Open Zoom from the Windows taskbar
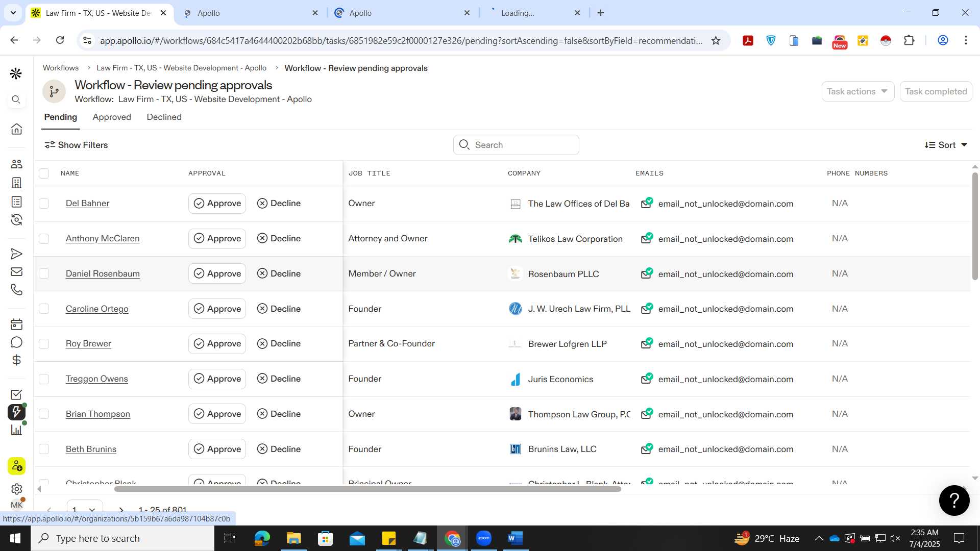 [x=483, y=538]
